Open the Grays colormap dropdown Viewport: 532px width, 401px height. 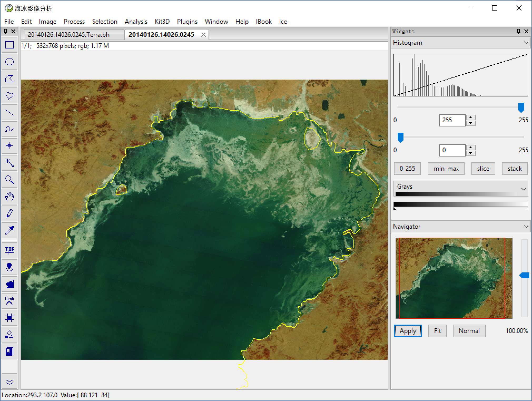pyautogui.click(x=523, y=189)
